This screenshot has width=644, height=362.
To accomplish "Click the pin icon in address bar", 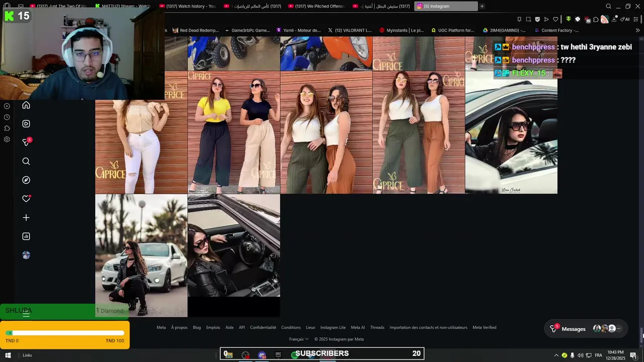I will 519,19.
